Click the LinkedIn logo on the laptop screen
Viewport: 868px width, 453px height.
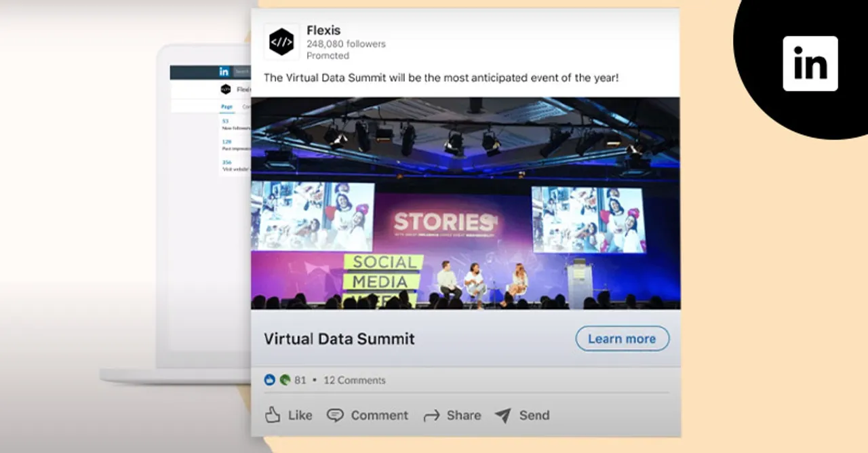tap(224, 72)
